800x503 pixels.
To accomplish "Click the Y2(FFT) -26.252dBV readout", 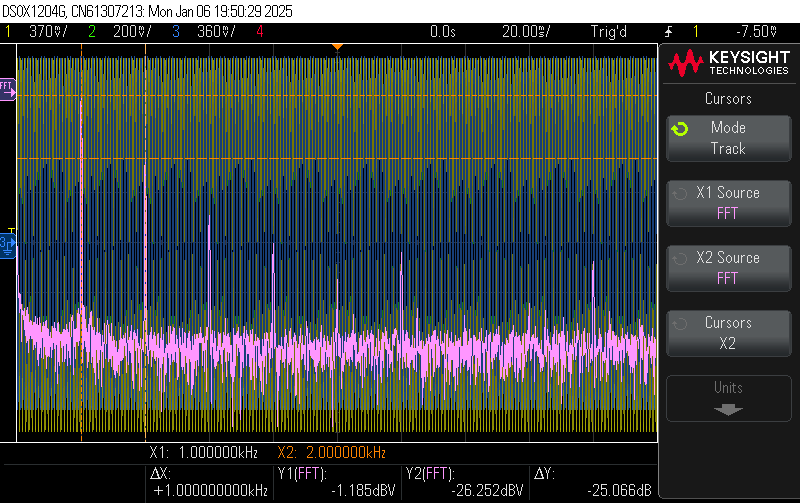I will [465, 482].
